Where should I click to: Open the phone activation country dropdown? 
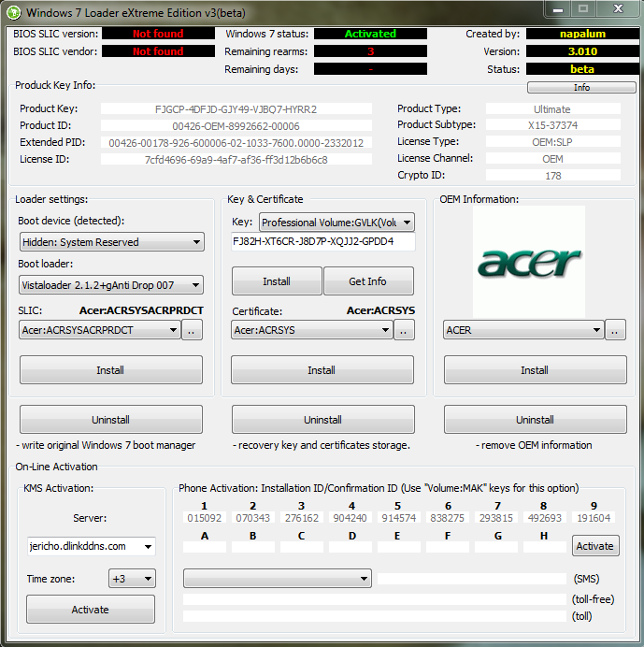[x=278, y=579]
